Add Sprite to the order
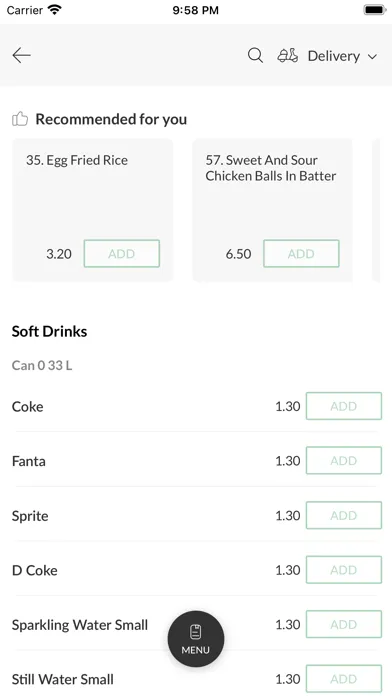The width and height of the screenshot is (392, 696). click(x=344, y=515)
